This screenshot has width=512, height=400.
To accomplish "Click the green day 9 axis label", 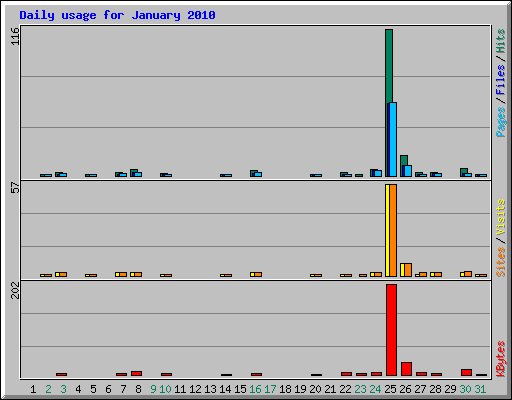I will (153, 389).
